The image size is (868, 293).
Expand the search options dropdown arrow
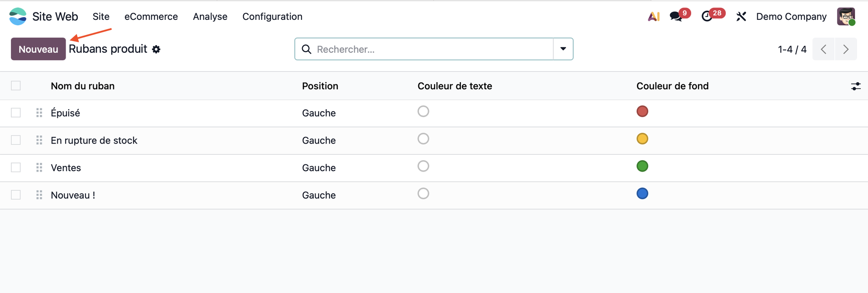click(563, 49)
